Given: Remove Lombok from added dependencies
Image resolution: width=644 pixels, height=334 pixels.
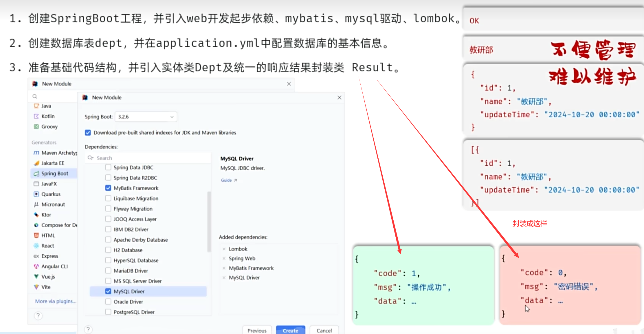Looking at the screenshot, I should 224,249.
